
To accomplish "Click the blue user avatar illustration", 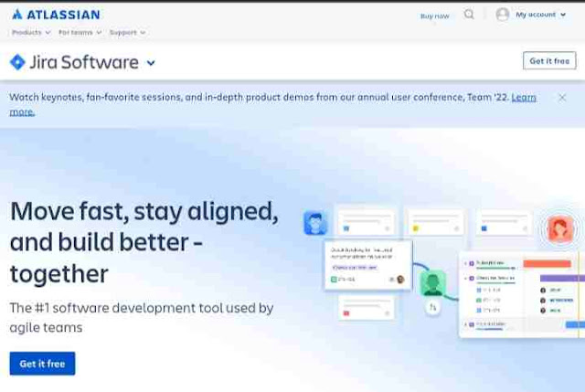I will click(315, 223).
